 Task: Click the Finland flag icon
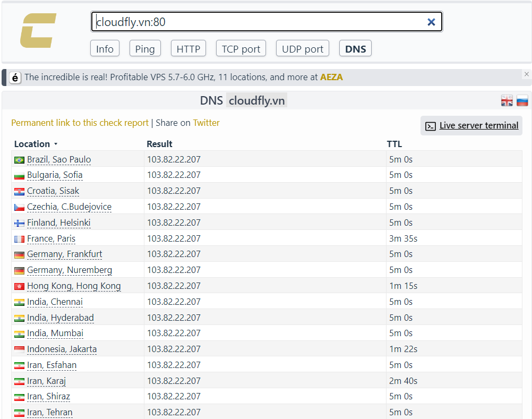click(x=19, y=223)
